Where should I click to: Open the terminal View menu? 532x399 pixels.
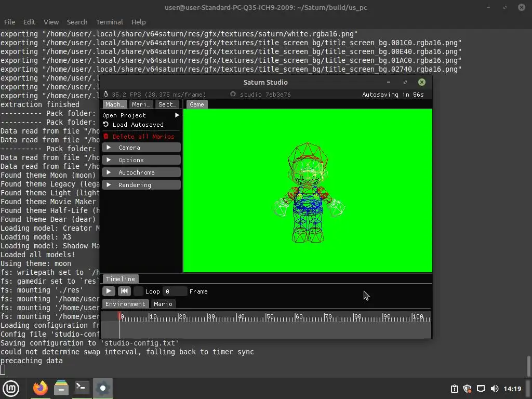51,22
